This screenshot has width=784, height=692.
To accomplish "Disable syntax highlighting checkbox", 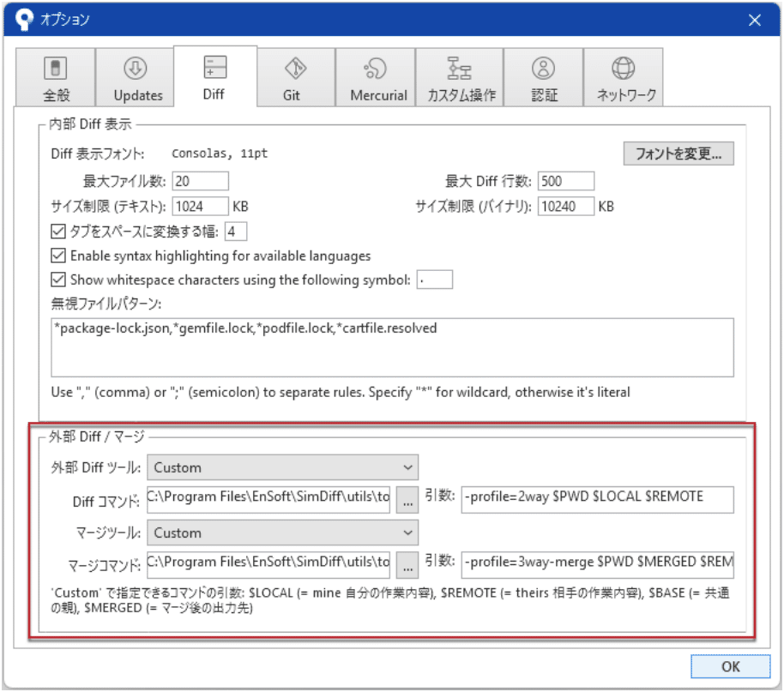I will [x=58, y=256].
